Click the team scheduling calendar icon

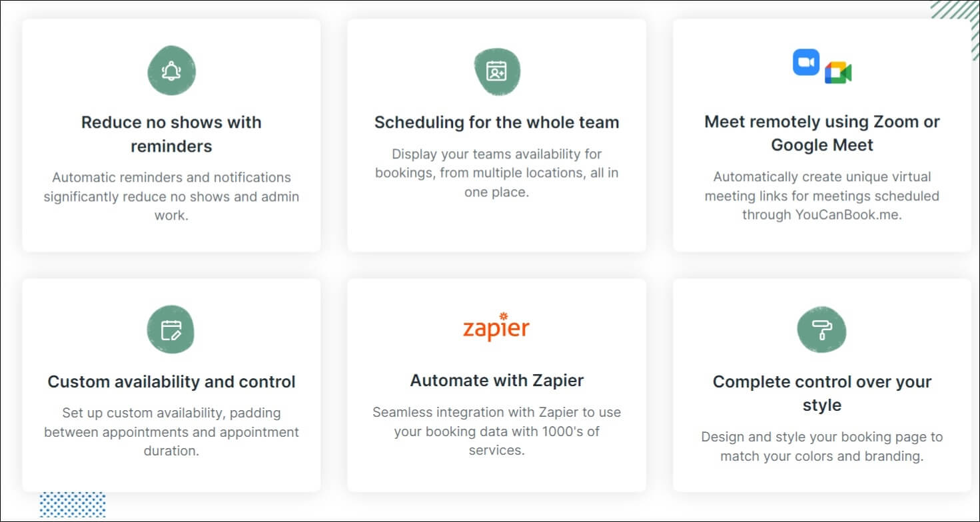[496, 71]
